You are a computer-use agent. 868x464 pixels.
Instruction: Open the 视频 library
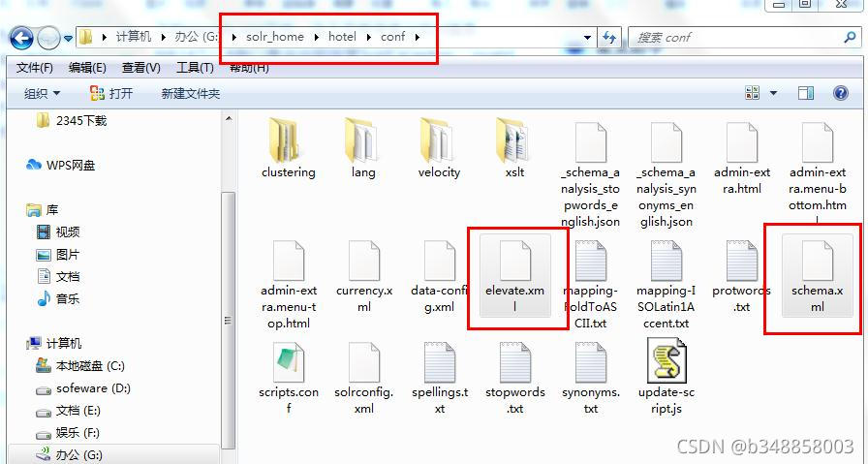click(x=58, y=232)
